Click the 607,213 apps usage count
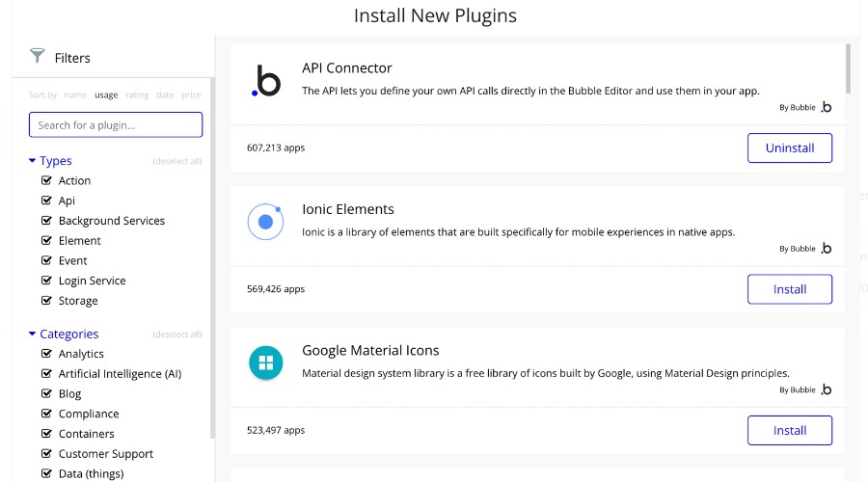 pyautogui.click(x=276, y=147)
